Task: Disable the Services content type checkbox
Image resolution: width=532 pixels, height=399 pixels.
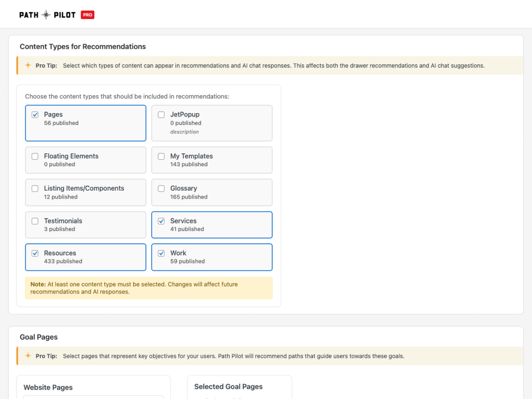Action: (161, 221)
